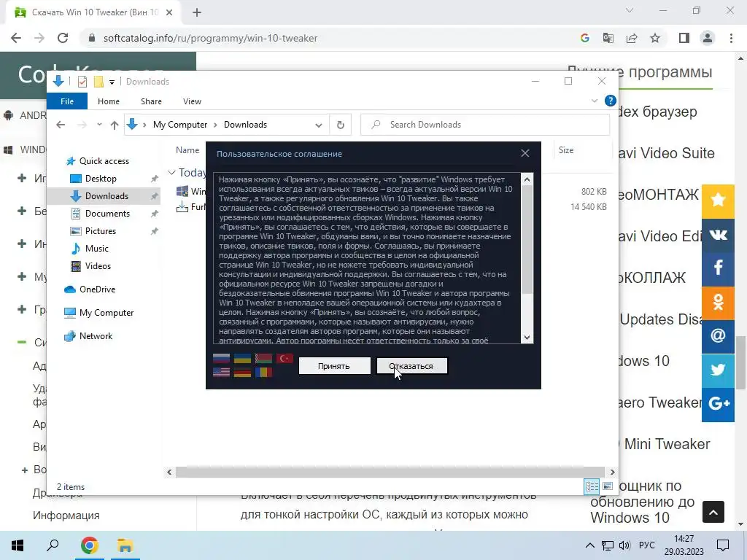
Task: Select OneDrive in navigation pane
Action: click(97, 289)
